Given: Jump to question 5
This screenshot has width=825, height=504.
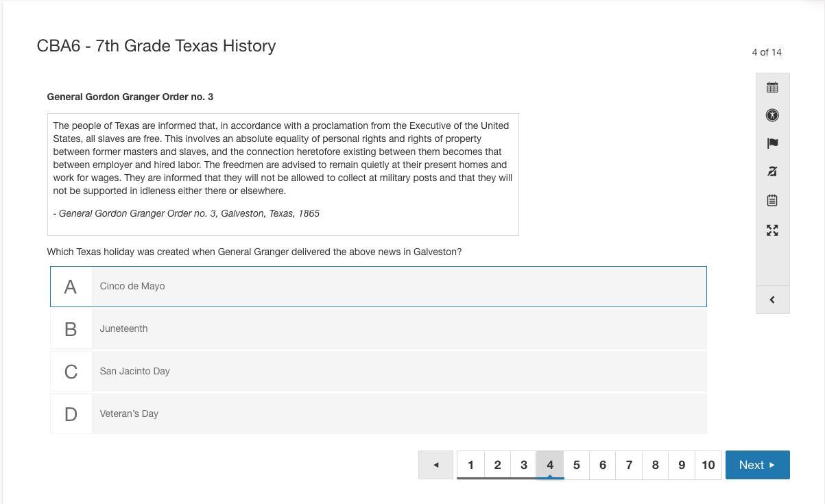Looking at the screenshot, I should 576,465.
